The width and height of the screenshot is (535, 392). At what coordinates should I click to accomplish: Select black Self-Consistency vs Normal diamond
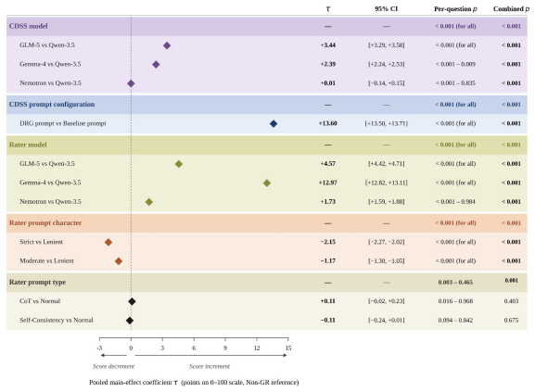[130, 321]
